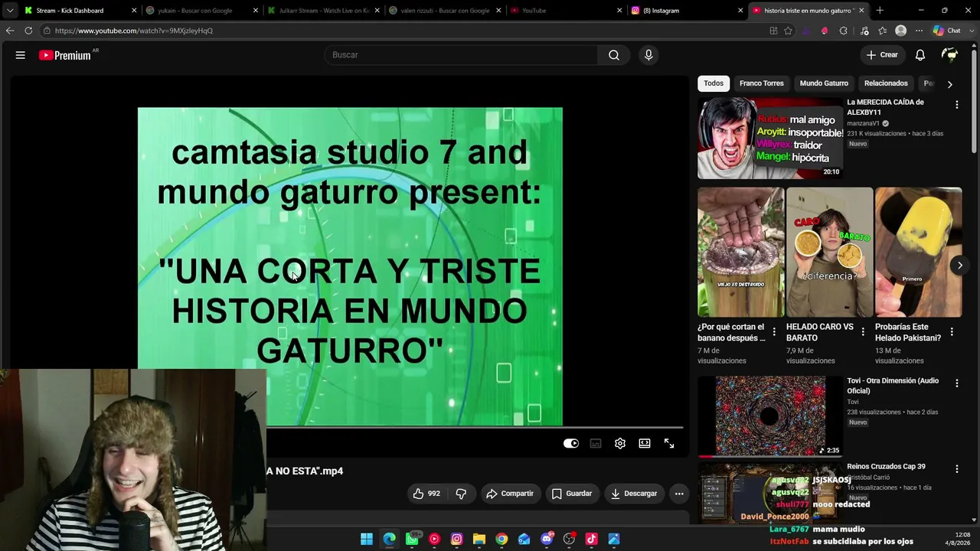The width and height of the screenshot is (980, 551).
Task: Select the Franco Torres filter chip
Action: click(x=762, y=83)
